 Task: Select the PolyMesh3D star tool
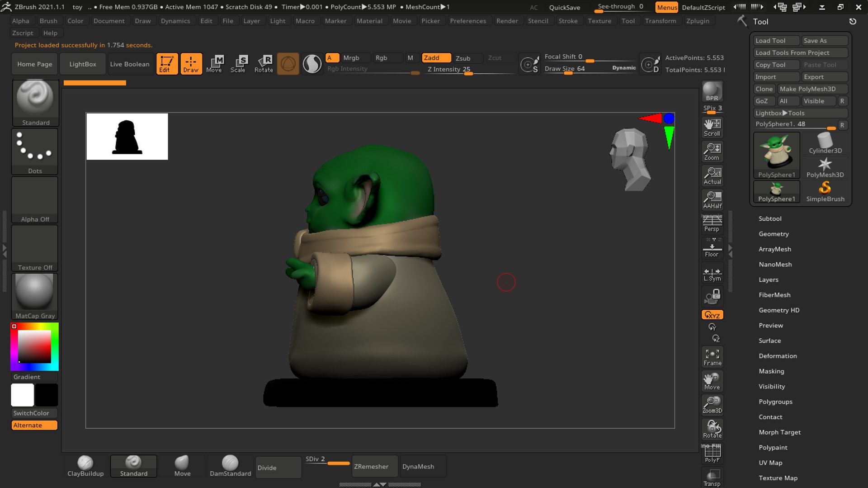[825, 168]
